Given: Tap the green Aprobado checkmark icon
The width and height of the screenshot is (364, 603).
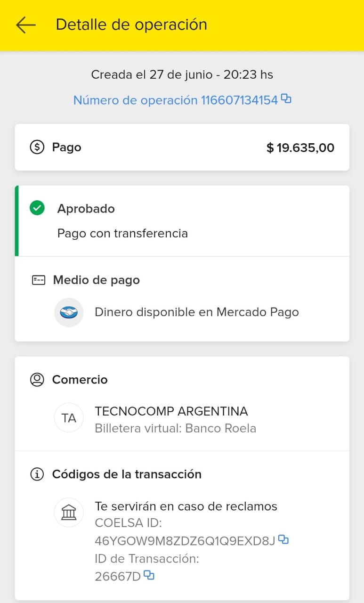Looking at the screenshot, I should coord(37,208).
